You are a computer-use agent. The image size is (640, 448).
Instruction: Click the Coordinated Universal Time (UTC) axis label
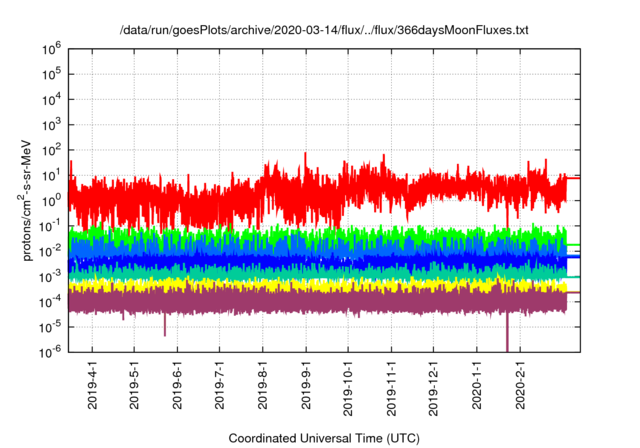(324, 438)
